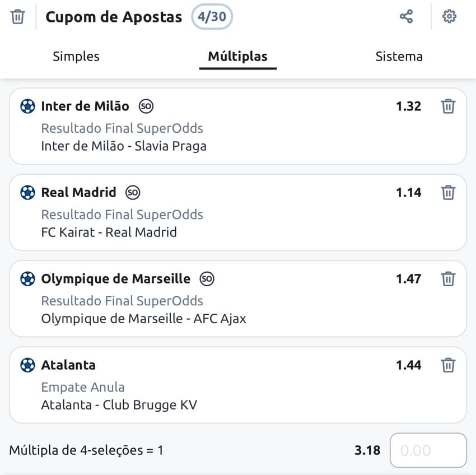Open betting settings via the gear icon
This screenshot has height=475, width=476.
click(448, 16)
